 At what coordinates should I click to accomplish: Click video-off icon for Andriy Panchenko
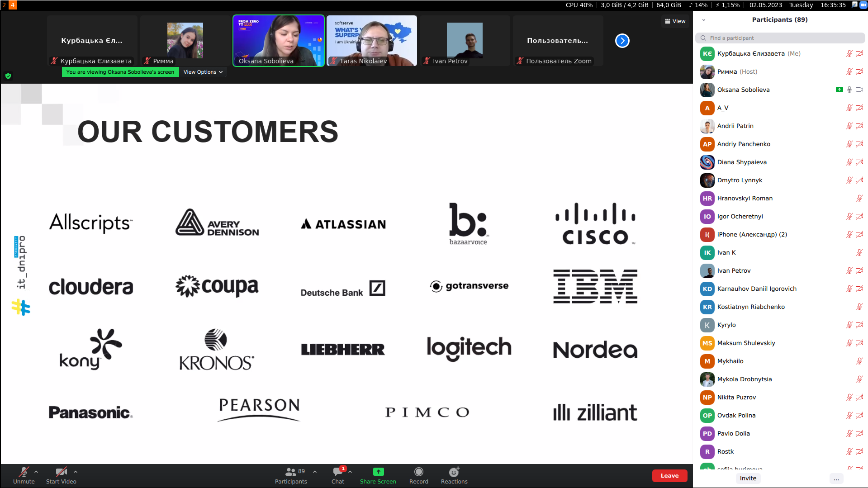click(859, 144)
